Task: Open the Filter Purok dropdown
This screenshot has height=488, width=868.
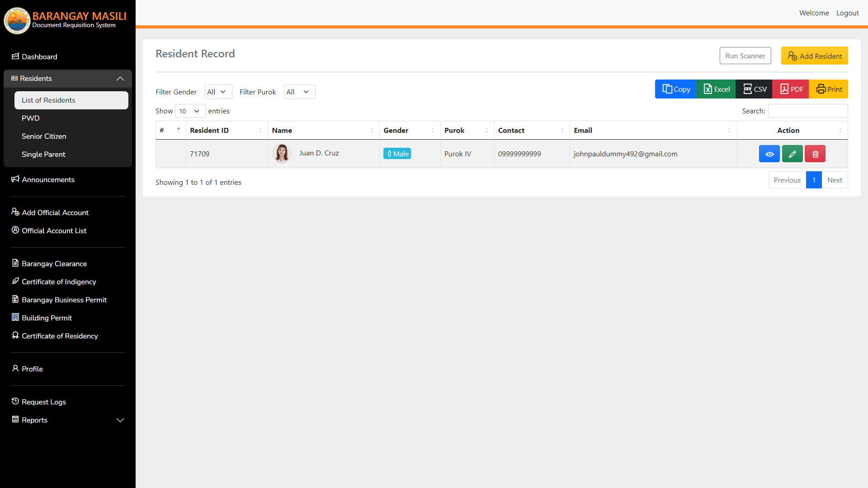Action: click(299, 92)
